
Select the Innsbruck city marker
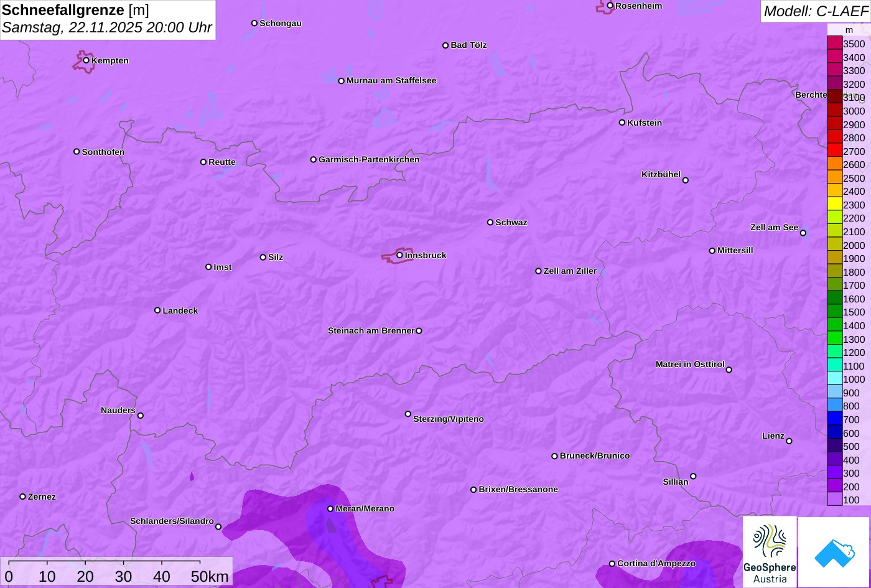coord(399,254)
